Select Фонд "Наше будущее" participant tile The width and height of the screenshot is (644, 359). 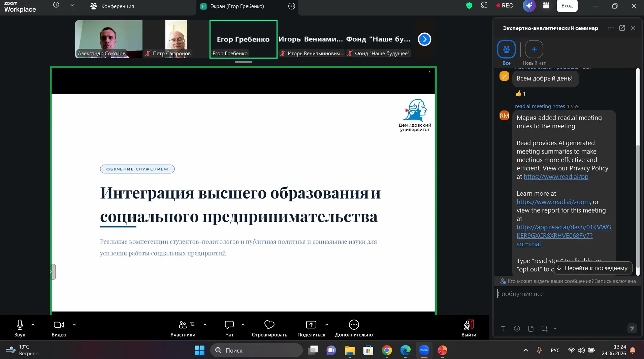pyautogui.click(x=379, y=39)
